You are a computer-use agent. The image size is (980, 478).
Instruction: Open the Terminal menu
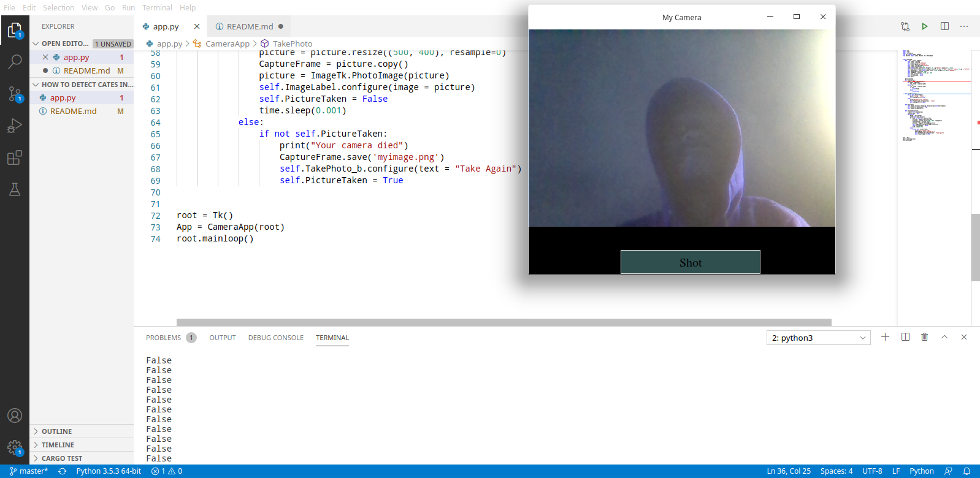coord(157,7)
